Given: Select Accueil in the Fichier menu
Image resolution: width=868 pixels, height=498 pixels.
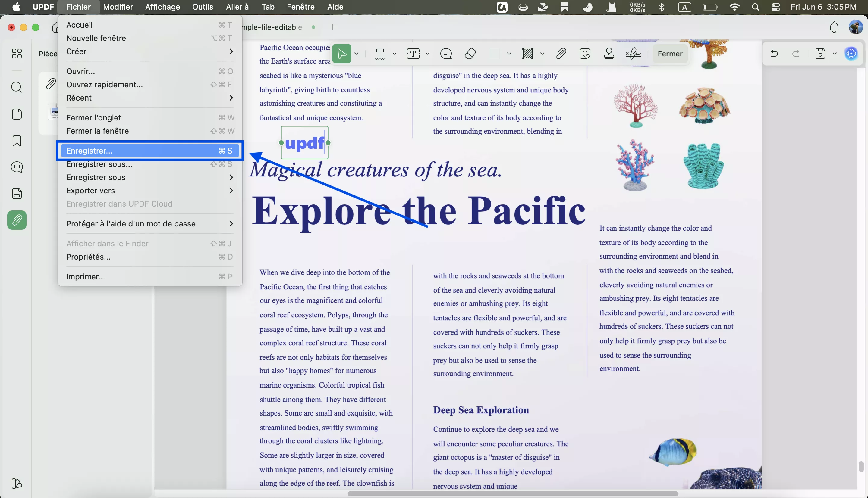Looking at the screenshot, I should pos(150,25).
